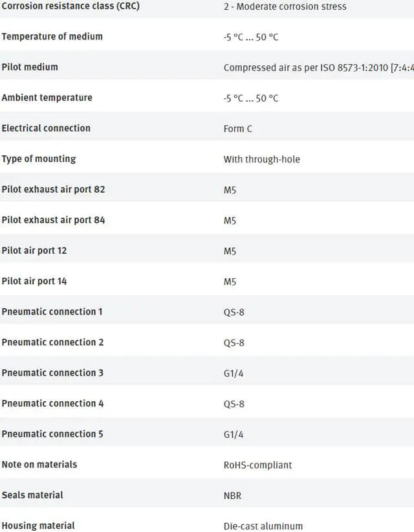This screenshot has height=532, width=414.
Task: Select the G1/4 value for Pneumatic connection 3
Action: [234, 373]
